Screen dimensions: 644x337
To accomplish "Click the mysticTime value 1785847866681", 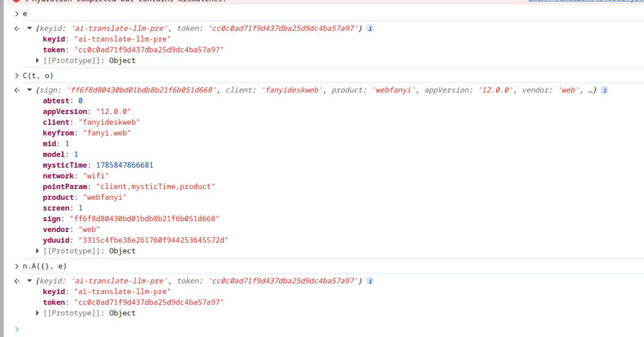I will pos(125,165).
